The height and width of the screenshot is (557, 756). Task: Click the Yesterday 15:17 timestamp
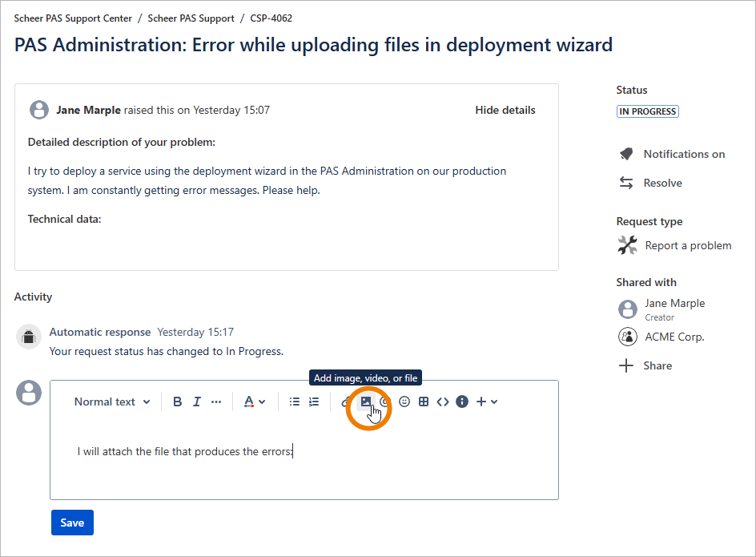195,332
